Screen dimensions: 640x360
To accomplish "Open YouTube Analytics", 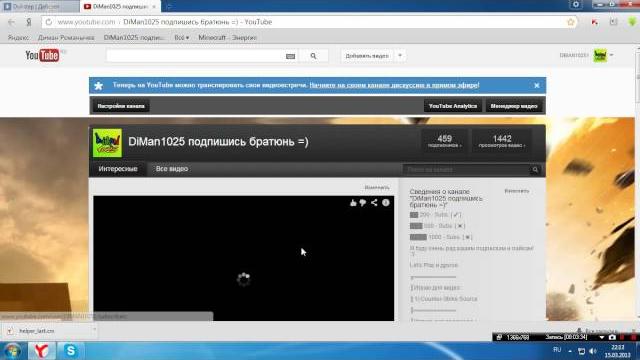I will pos(453,106).
